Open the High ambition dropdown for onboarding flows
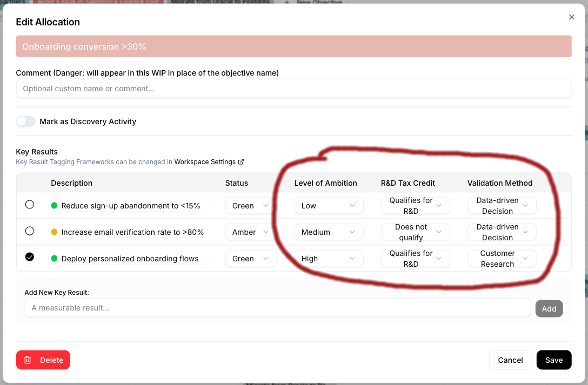This screenshot has width=588, height=385. point(329,258)
